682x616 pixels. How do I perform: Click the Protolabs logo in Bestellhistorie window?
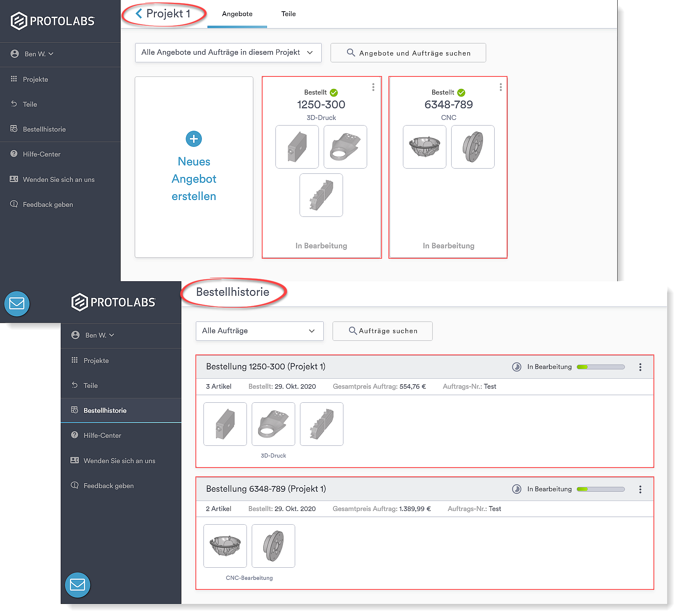113,302
